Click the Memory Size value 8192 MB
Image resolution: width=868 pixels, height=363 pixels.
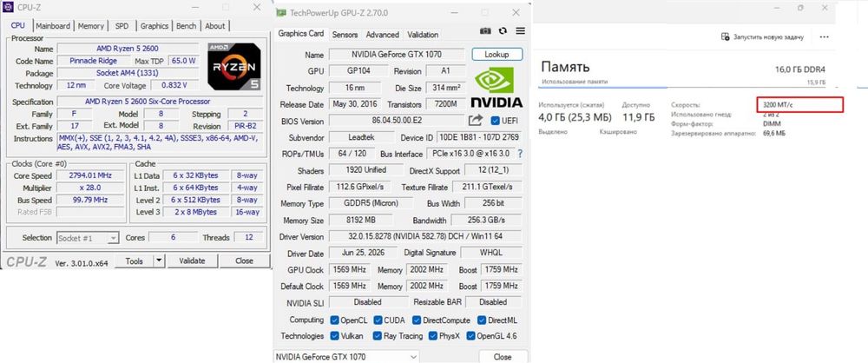tap(361, 220)
